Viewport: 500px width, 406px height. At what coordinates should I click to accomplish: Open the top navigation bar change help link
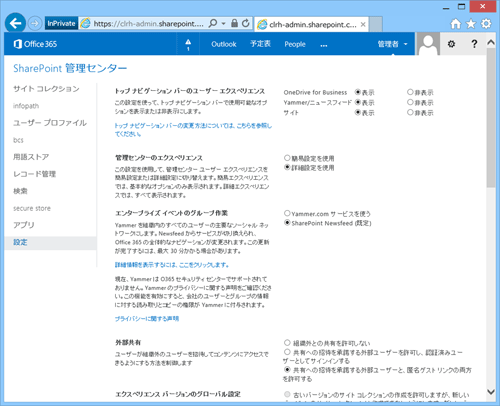pos(193,130)
